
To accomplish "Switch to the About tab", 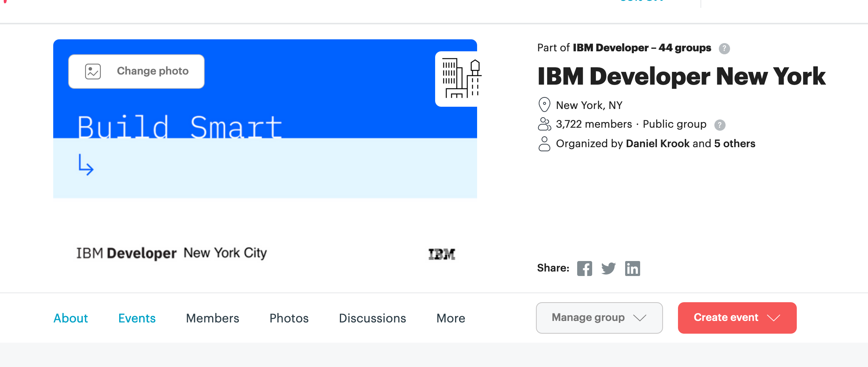I will point(71,318).
